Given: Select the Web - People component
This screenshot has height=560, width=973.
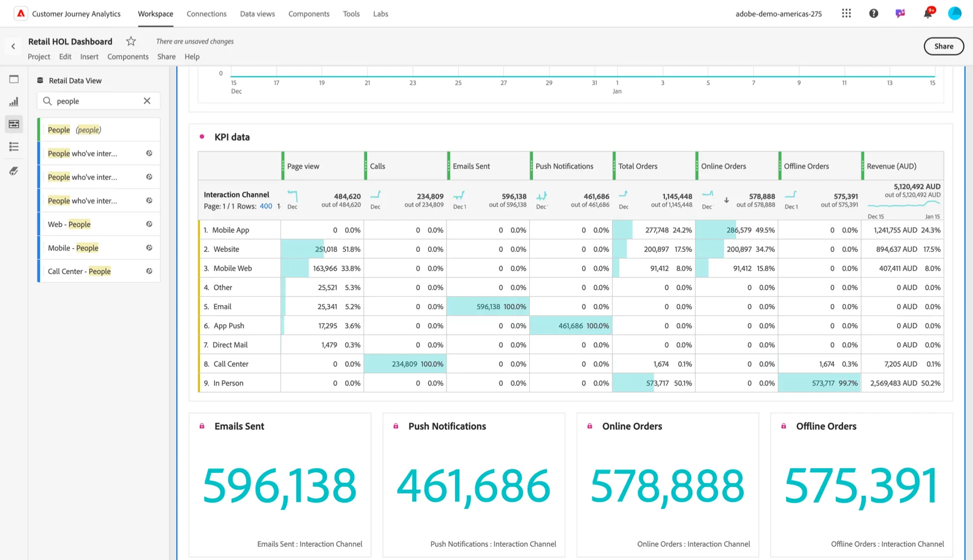Looking at the screenshot, I should point(99,224).
